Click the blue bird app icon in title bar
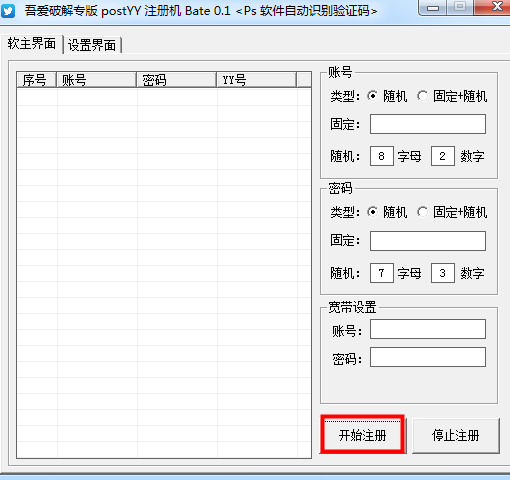The height and width of the screenshot is (480, 510). pos(8,10)
